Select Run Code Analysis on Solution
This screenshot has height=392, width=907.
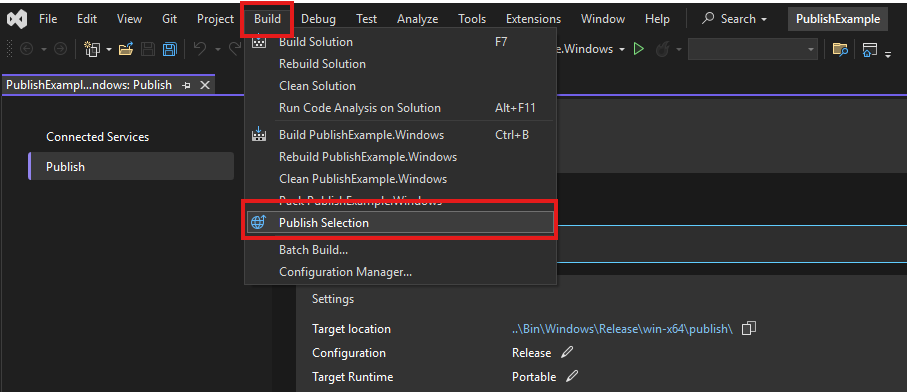pos(400,108)
